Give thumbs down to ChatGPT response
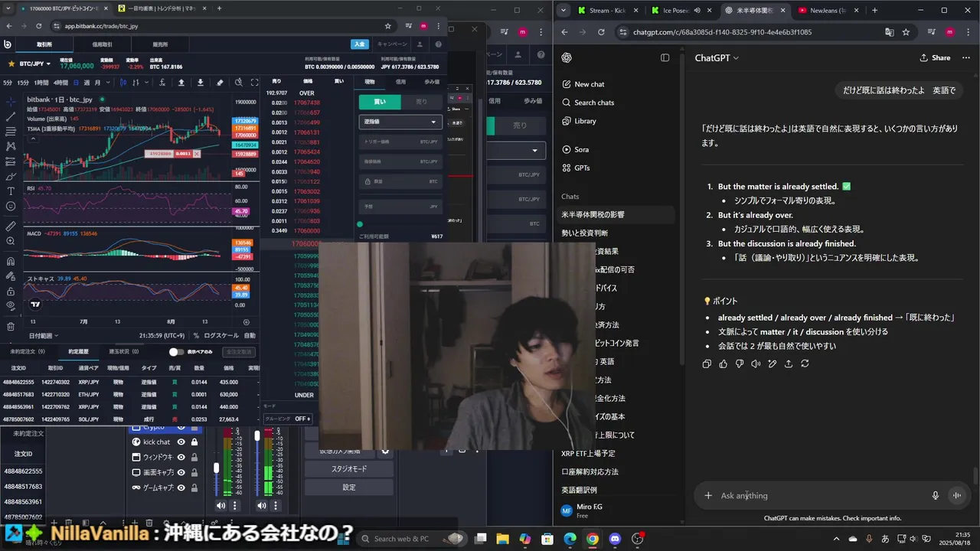This screenshot has height=551, width=980. [x=740, y=364]
